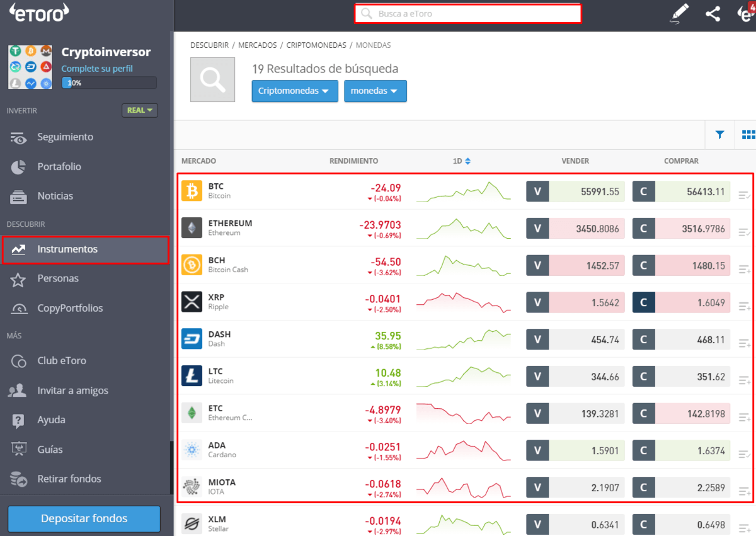The height and width of the screenshot is (536, 756).
Task: Click the Cryptoinversor profile avatar
Action: tap(30, 67)
